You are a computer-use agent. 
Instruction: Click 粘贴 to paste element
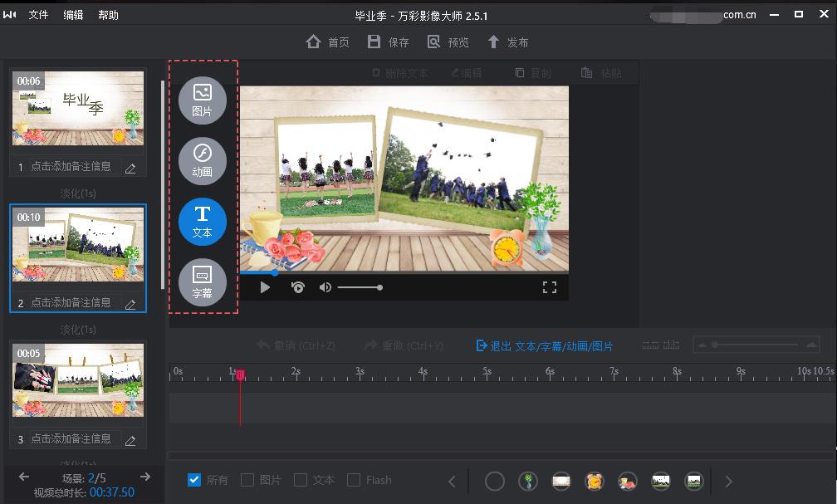pos(604,72)
